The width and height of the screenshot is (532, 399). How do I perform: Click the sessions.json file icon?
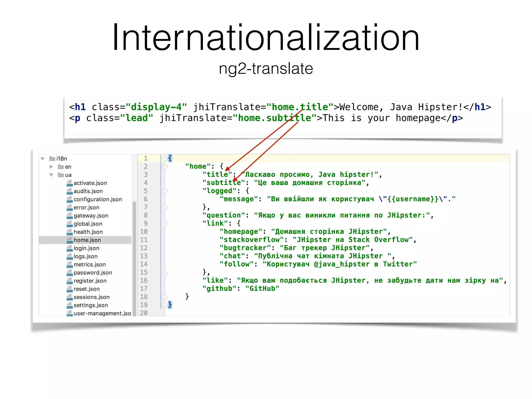[x=69, y=297]
